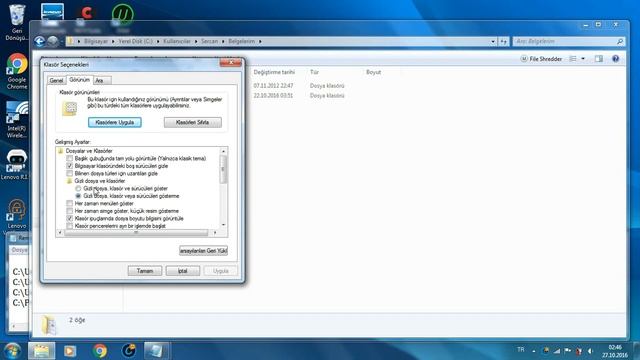
Task: Open the Windows Start menu orb
Action: 12,351
